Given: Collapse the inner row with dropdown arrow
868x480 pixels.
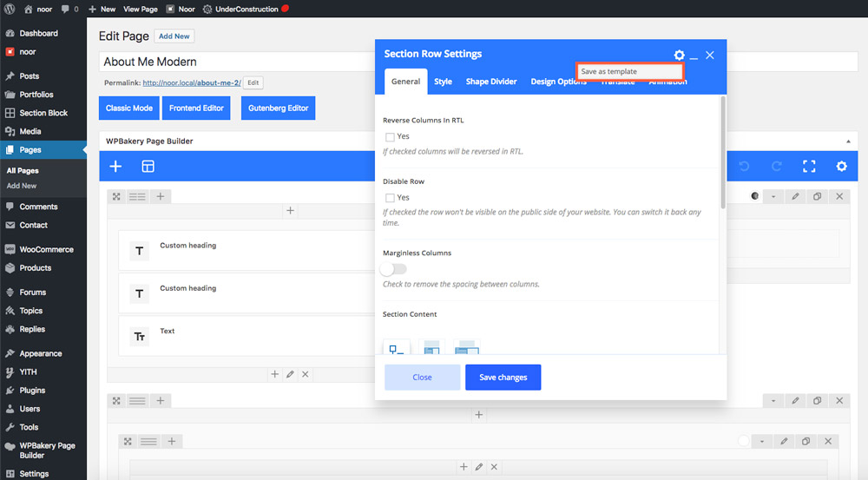Looking at the screenshot, I should tap(762, 441).
